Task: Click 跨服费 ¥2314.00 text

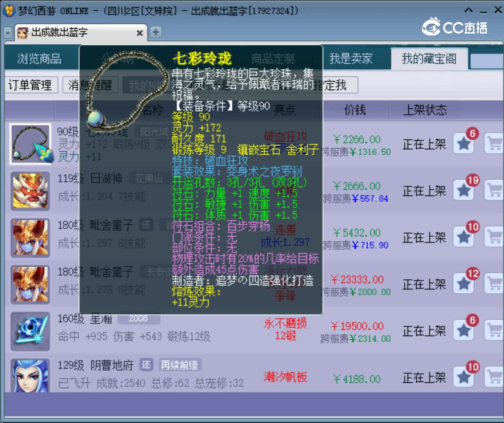Action: point(356,339)
